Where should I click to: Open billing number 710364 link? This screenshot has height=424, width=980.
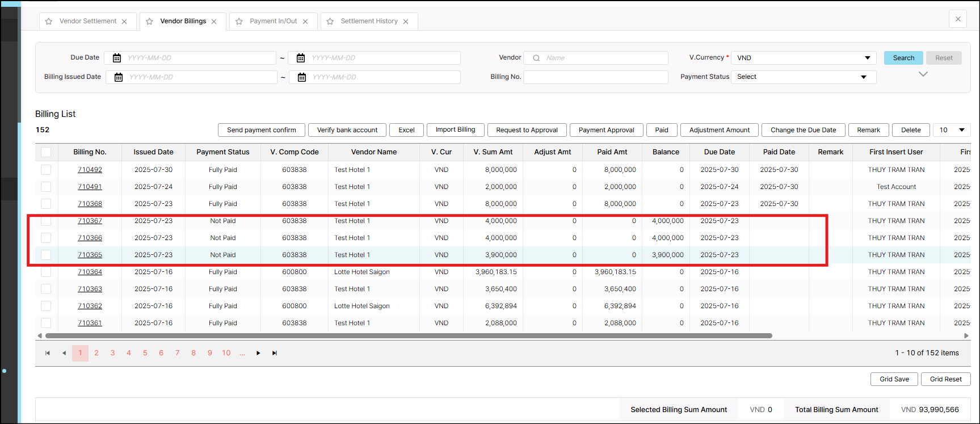90,272
